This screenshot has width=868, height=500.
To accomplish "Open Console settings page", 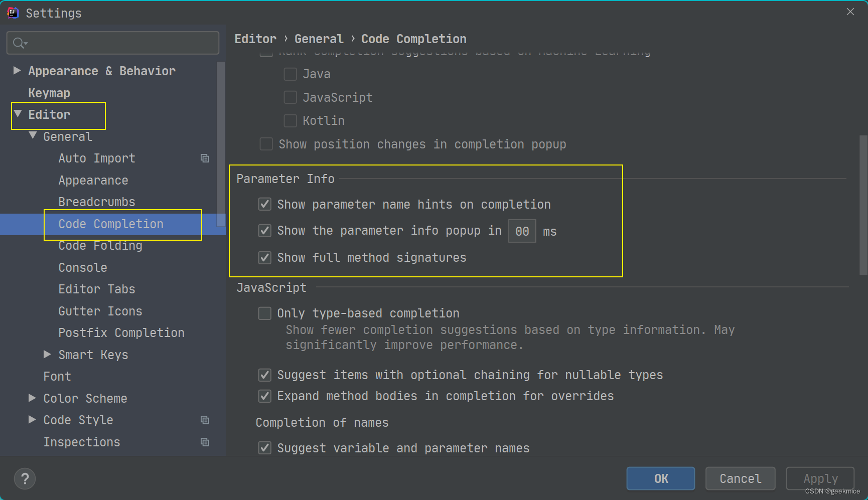I will pyautogui.click(x=83, y=268).
